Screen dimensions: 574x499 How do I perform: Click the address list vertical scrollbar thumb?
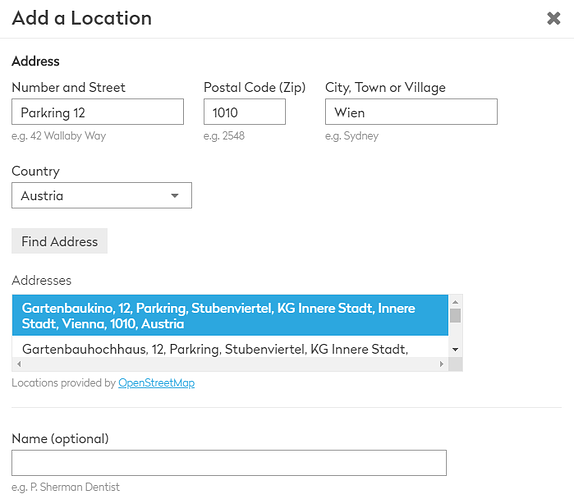[455, 316]
